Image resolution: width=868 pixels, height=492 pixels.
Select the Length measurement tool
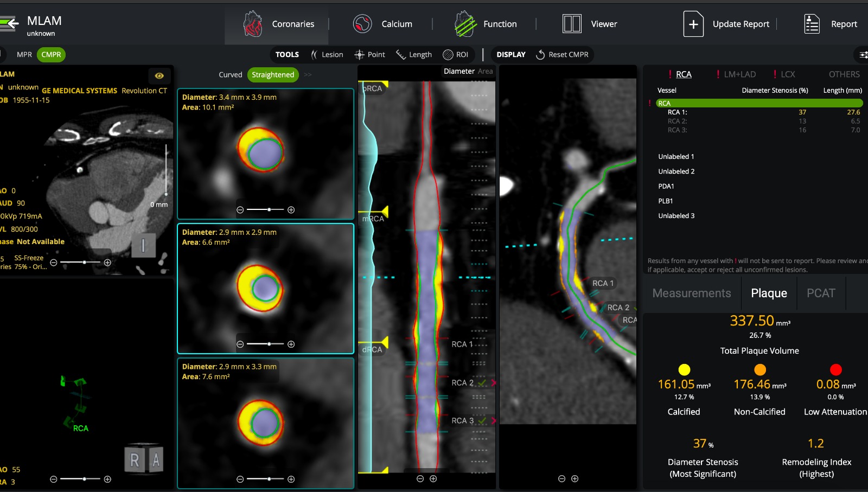point(413,55)
